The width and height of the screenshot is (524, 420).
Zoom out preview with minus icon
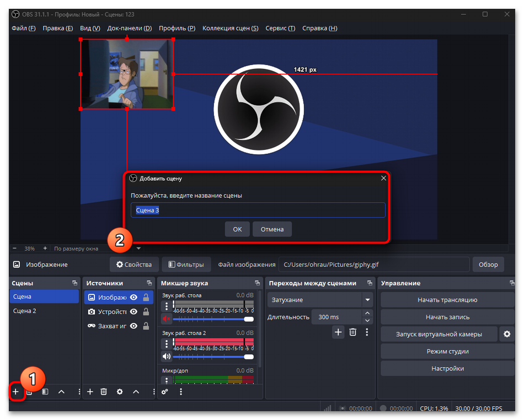click(14, 249)
